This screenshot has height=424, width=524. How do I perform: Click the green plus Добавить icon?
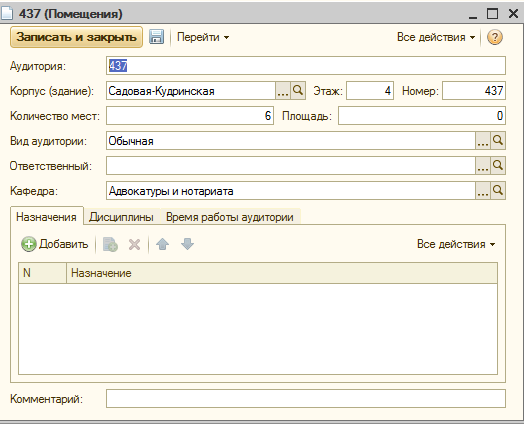(29, 244)
